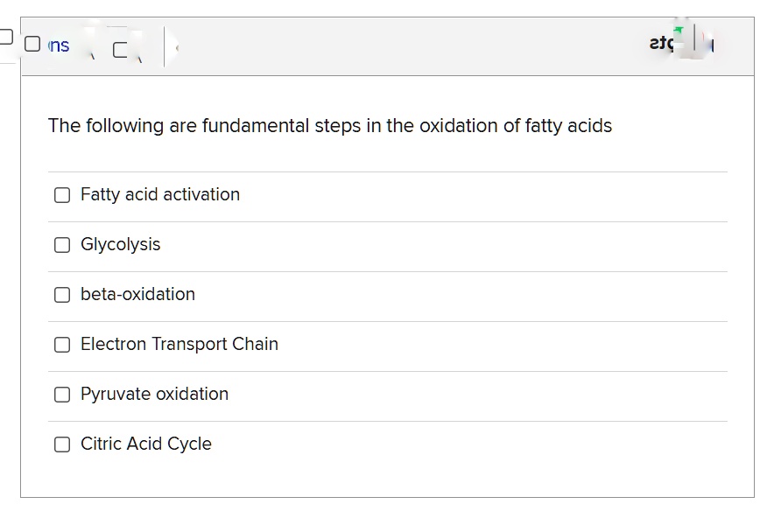Select the 'beta-oxidation' answer label
Image resolution: width=760 pixels, height=532 pixels.
tap(137, 295)
